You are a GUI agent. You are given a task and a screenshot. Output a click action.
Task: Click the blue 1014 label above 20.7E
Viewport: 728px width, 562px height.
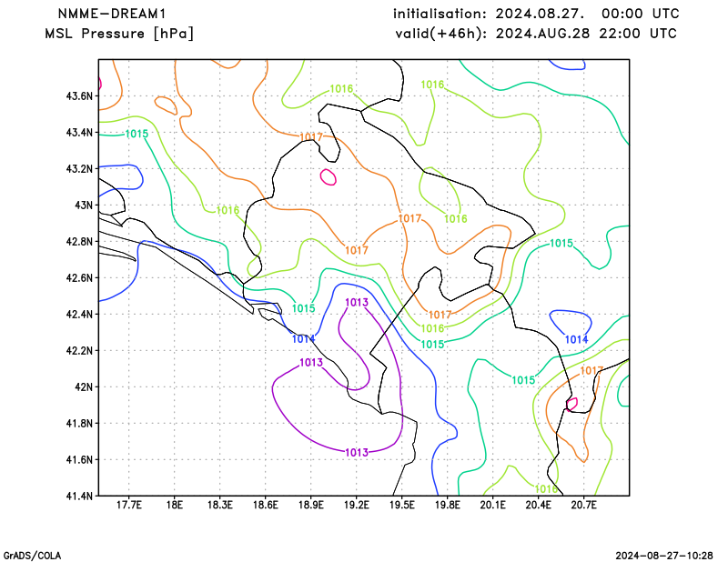coord(576,340)
